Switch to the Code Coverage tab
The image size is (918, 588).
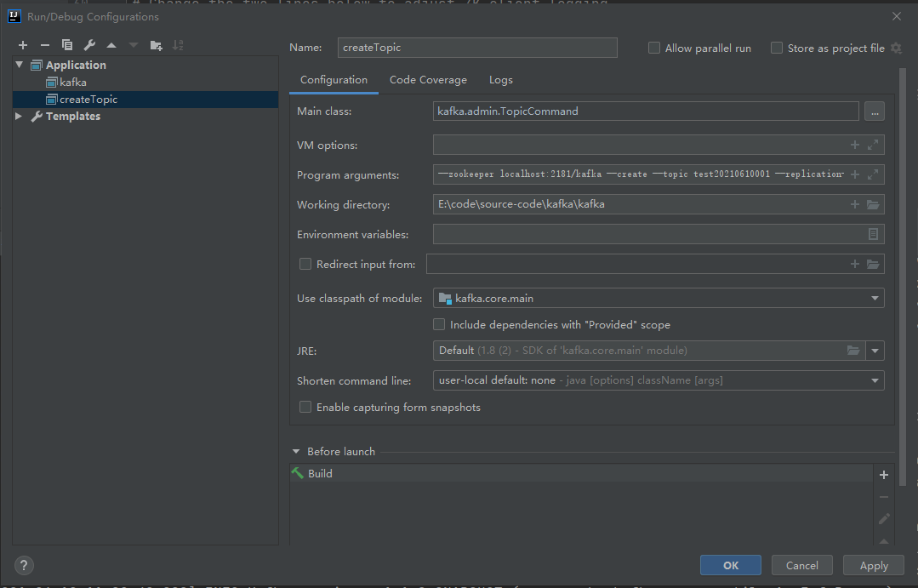click(428, 80)
